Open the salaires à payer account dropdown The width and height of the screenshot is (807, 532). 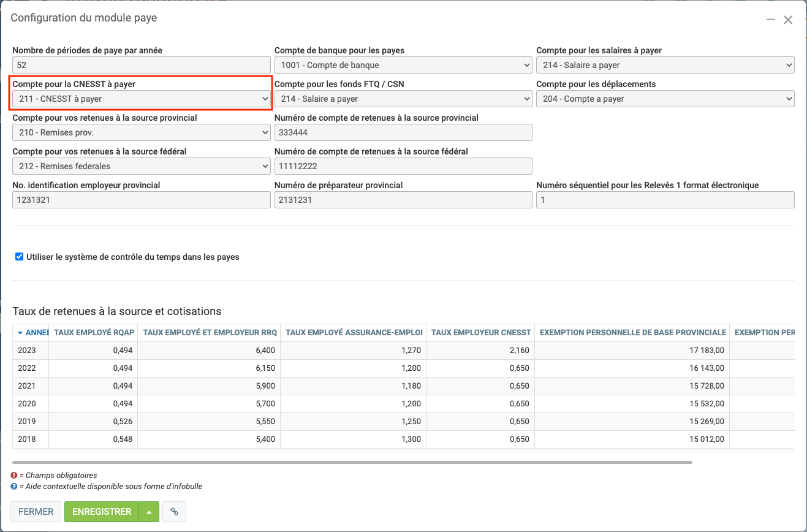coord(665,65)
